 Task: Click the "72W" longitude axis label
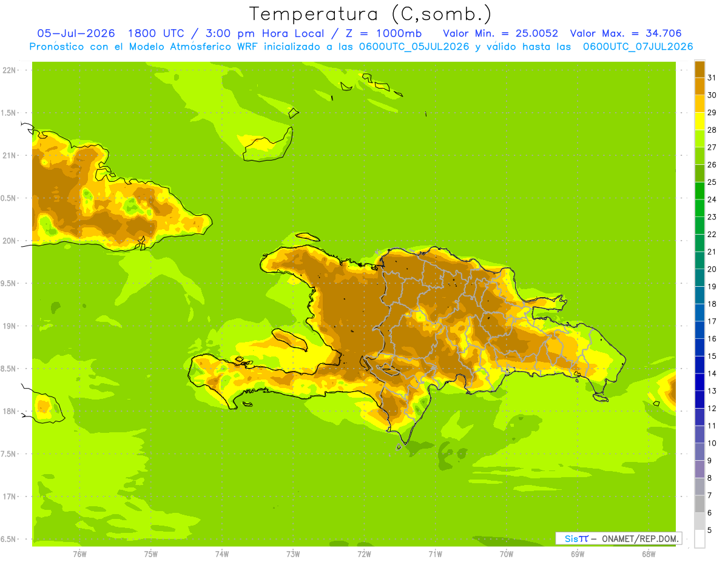(x=364, y=554)
